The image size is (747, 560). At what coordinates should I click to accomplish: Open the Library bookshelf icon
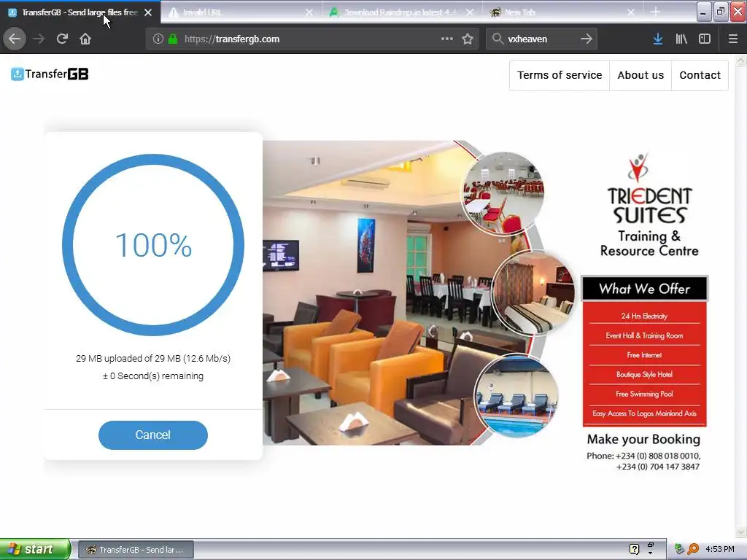click(x=681, y=39)
